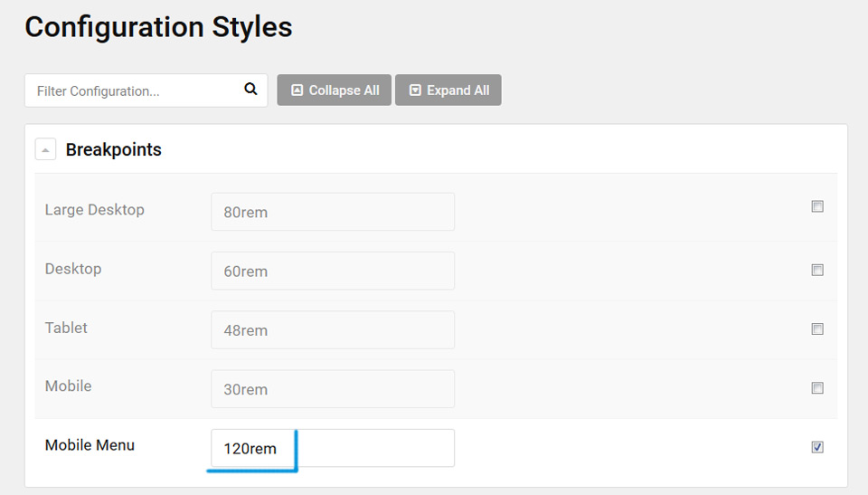The image size is (868, 495).
Task: Enable the Tablet override checkbox
Action: coord(817,328)
